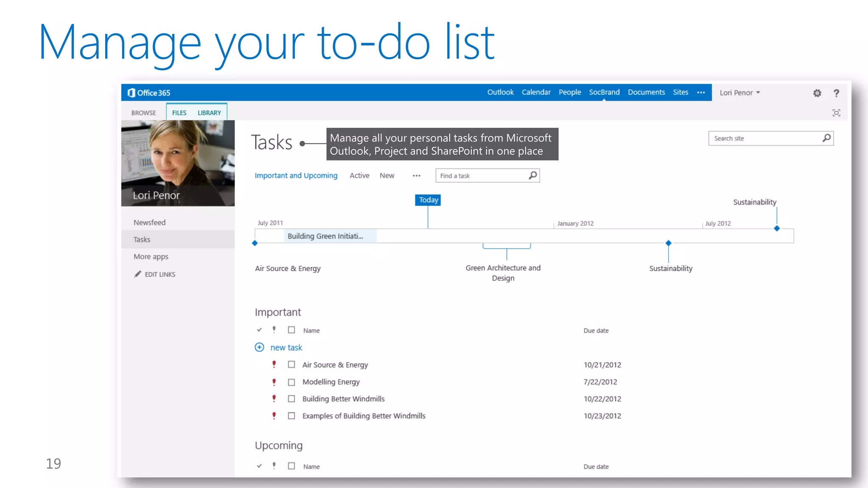The width and height of the screenshot is (868, 488).
Task: Click the Find a task magnifier icon
Action: pyautogui.click(x=533, y=175)
